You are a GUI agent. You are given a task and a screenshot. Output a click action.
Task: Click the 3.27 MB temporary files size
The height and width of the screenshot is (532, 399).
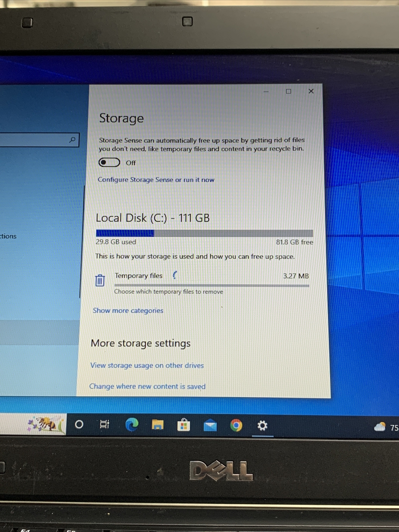point(296,276)
